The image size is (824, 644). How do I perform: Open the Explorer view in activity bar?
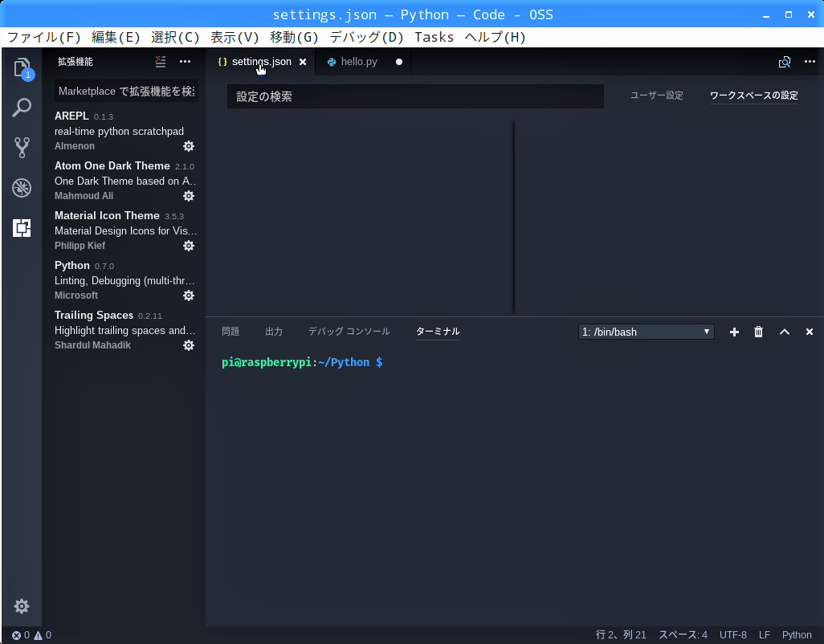coord(22,67)
